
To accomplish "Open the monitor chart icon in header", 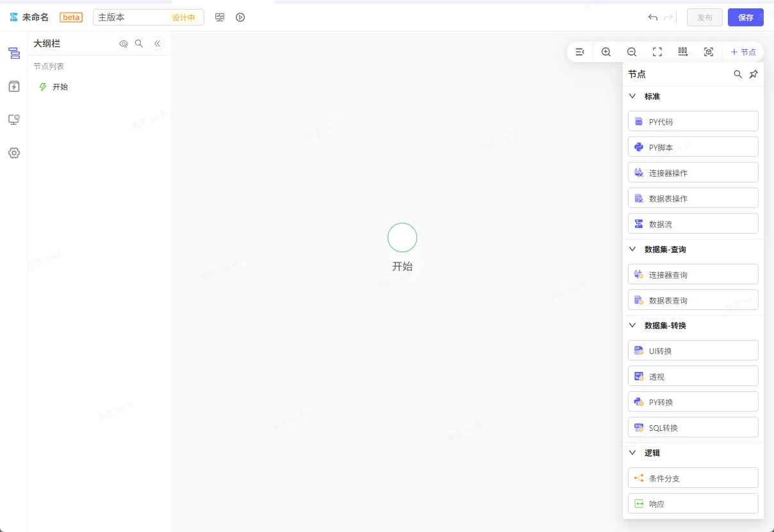I will 220,17.
